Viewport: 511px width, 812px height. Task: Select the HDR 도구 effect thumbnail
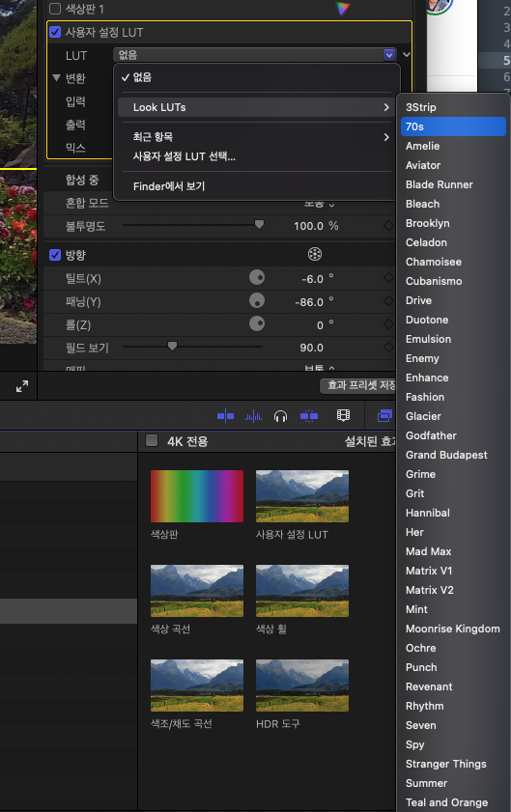302,686
